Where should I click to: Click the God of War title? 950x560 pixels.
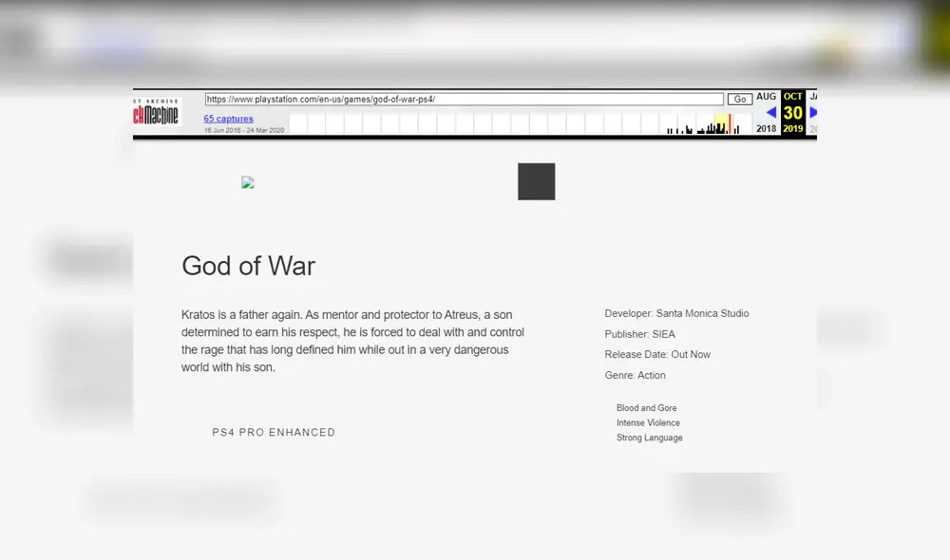pyautogui.click(x=248, y=266)
